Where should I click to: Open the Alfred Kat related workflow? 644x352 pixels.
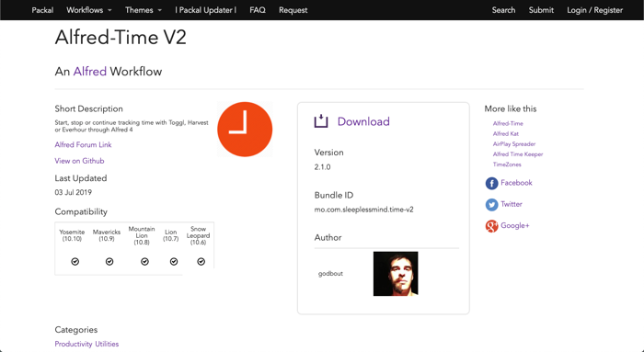(506, 133)
